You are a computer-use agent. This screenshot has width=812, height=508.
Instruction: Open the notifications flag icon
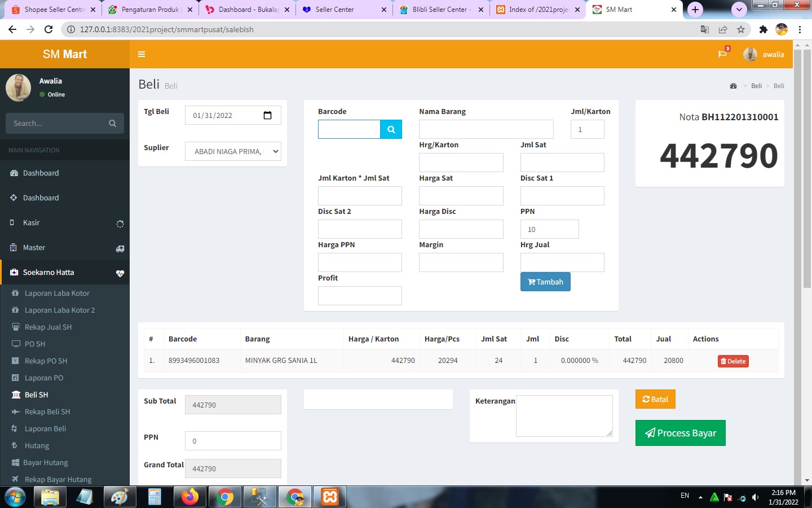(x=722, y=54)
